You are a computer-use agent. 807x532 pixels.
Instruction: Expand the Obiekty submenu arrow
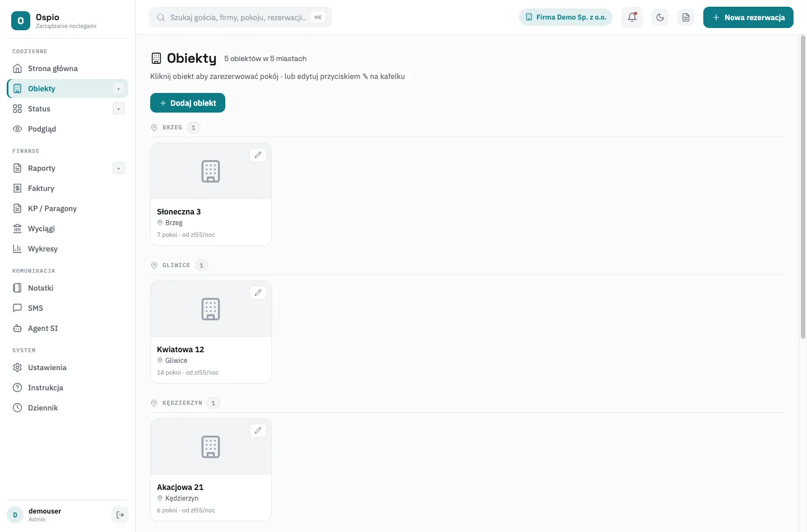(x=119, y=88)
